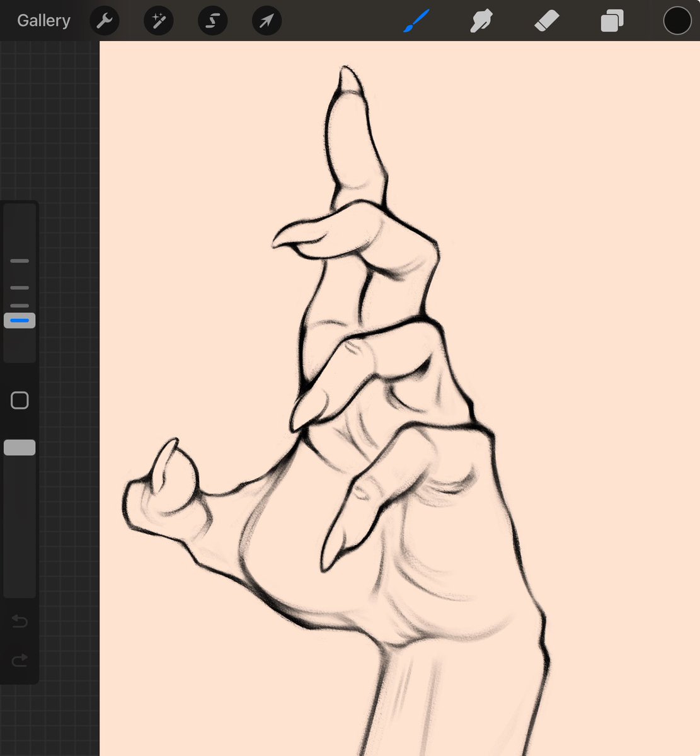Select the Adjustments magic wand icon
This screenshot has width=700, height=756.
[x=158, y=20]
